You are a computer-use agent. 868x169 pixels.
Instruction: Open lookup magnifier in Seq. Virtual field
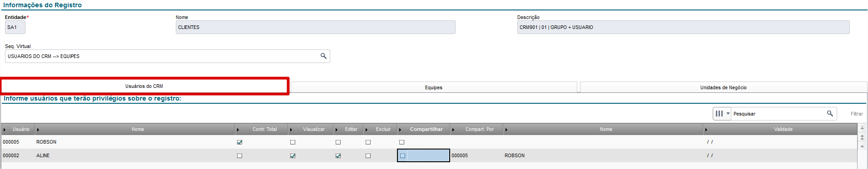[323, 56]
